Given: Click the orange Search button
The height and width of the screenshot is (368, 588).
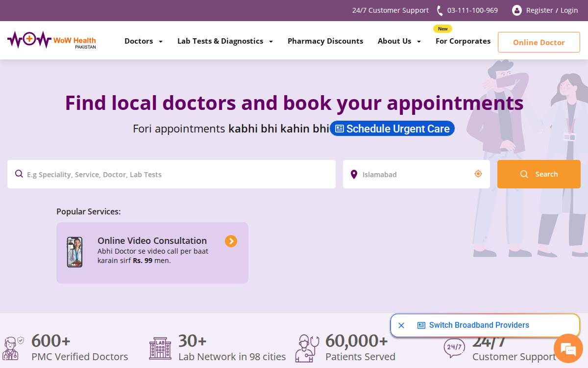Looking at the screenshot, I should coord(539,174).
